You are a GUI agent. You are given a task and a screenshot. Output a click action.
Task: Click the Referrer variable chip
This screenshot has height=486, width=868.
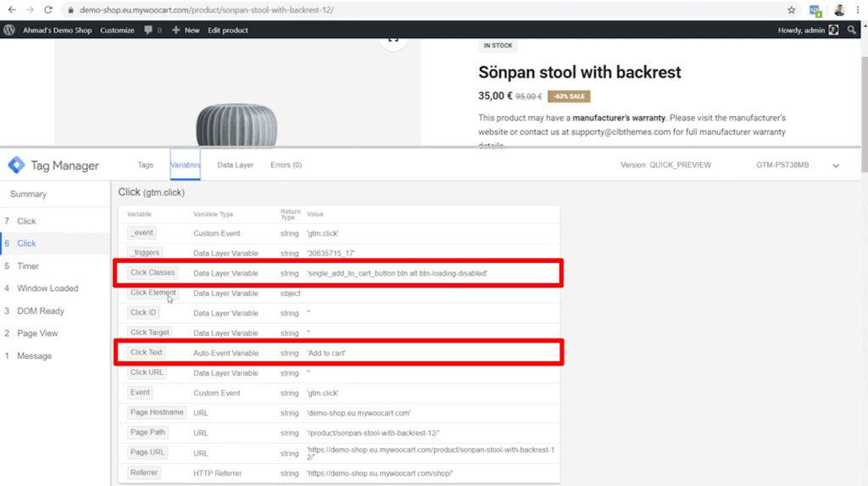(144, 472)
